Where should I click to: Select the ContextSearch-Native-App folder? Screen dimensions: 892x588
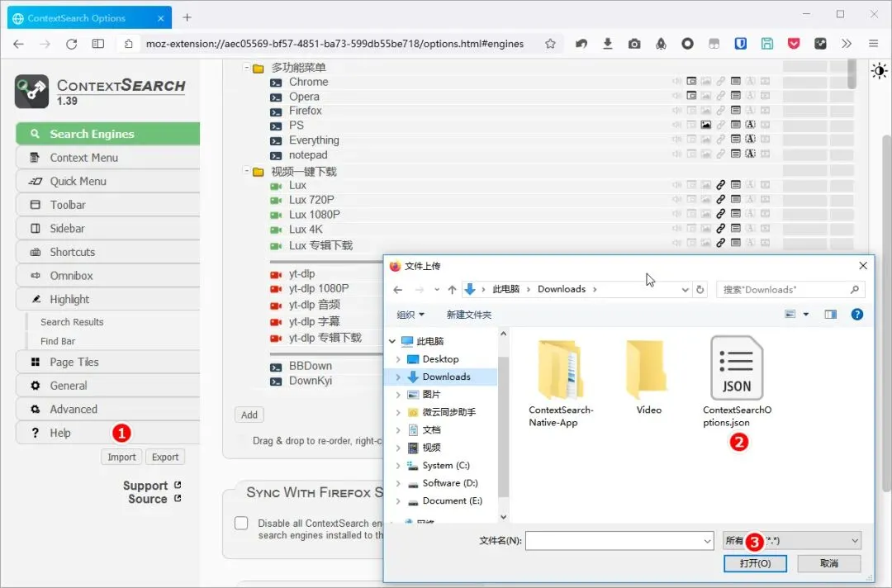(x=561, y=384)
